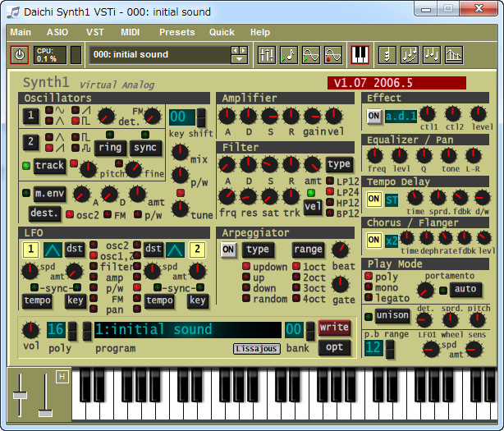Open the Presets menu
This screenshot has width=504, height=431.
[x=176, y=32]
